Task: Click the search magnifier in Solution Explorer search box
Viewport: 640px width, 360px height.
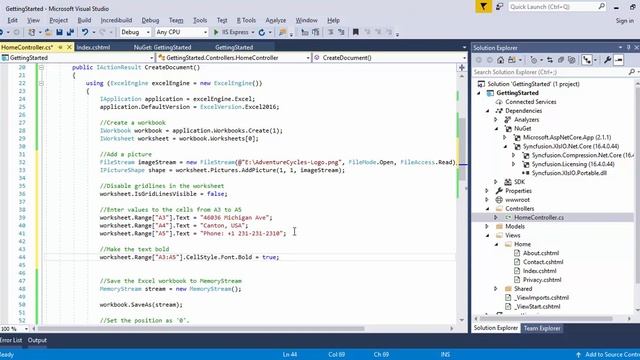Action: point(631,72)
